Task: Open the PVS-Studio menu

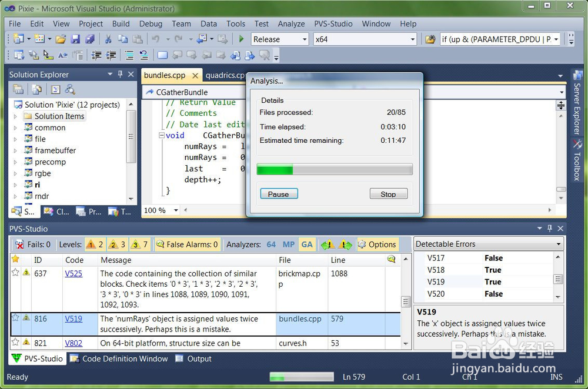Action: pyautogui.click(x=333, y=24)
